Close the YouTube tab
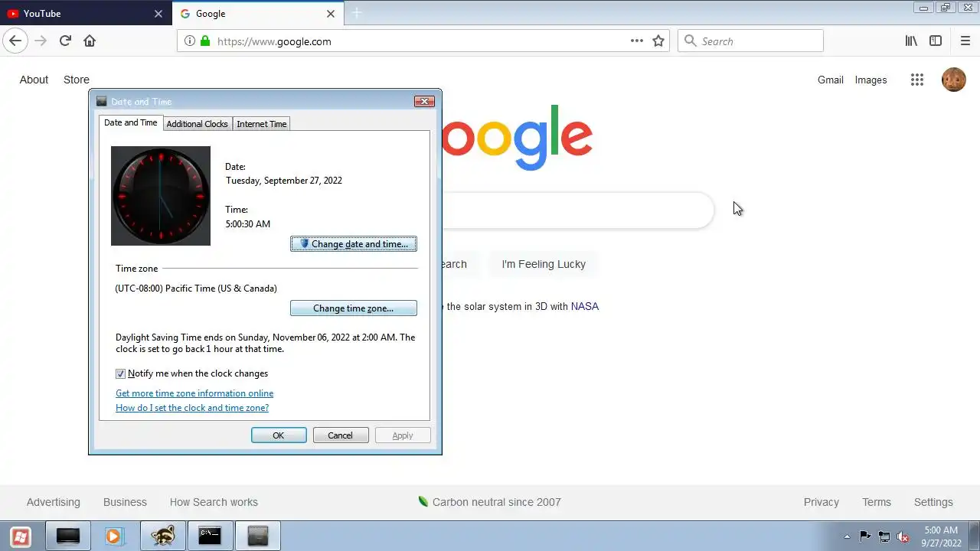980x551 pixels. pos(158,14)
